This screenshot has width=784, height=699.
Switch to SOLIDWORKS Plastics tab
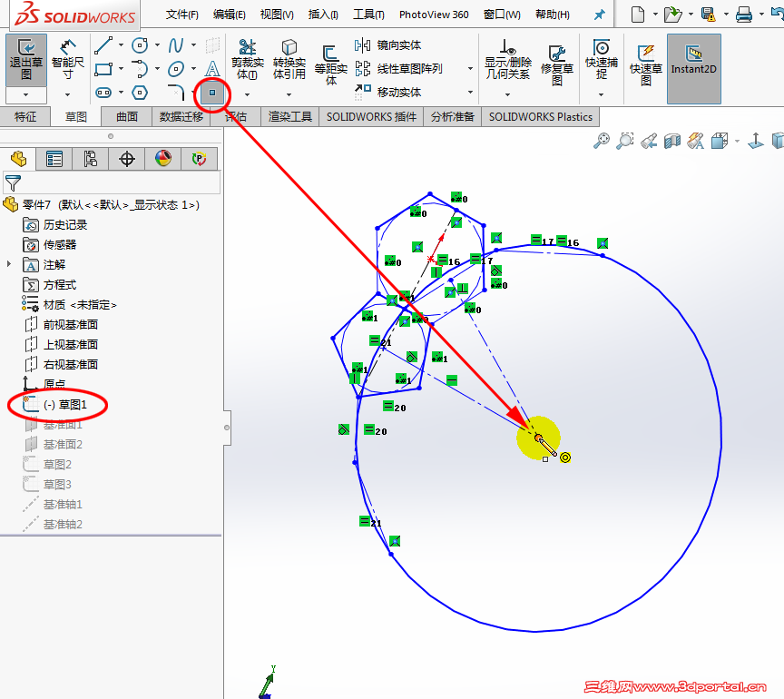tap(541, 116)
